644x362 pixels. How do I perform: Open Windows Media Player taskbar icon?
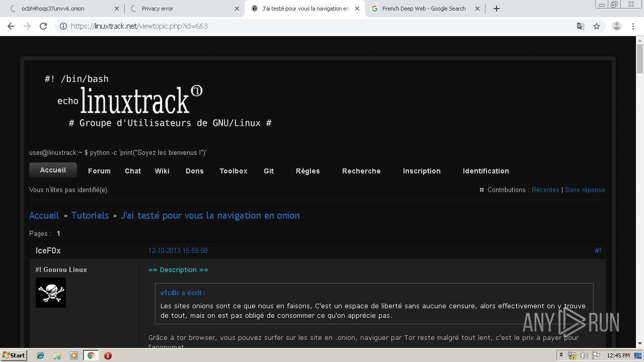click(x=74, y=355)
